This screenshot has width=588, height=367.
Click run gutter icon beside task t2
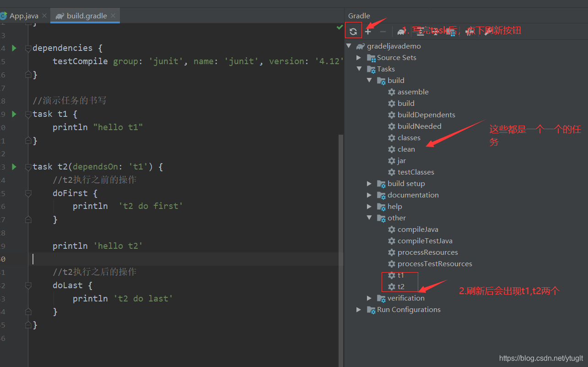point(14,166)
